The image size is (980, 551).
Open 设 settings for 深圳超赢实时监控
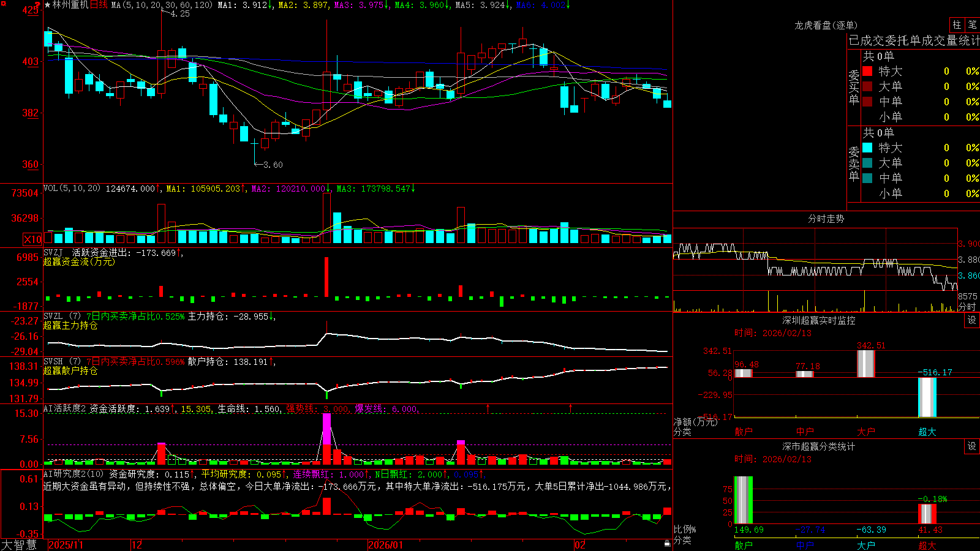[972, 320]
